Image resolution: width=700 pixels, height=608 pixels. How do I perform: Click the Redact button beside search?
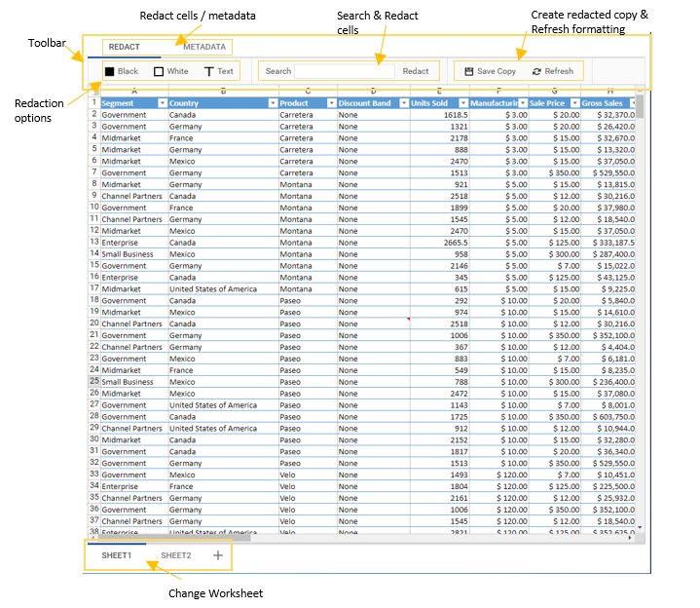pyautogui.click(x=416, y=71)
